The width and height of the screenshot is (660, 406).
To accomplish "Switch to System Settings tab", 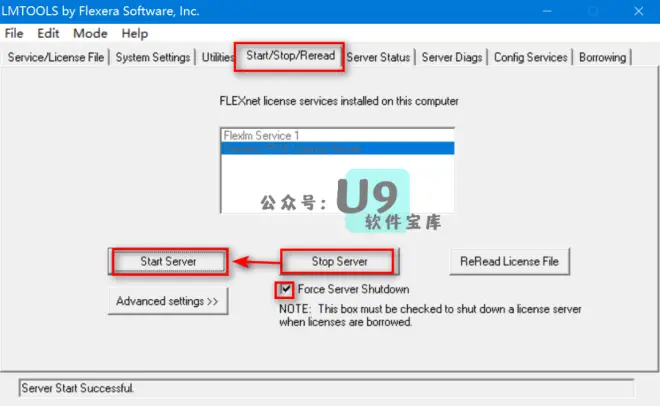I will (153, 57).
